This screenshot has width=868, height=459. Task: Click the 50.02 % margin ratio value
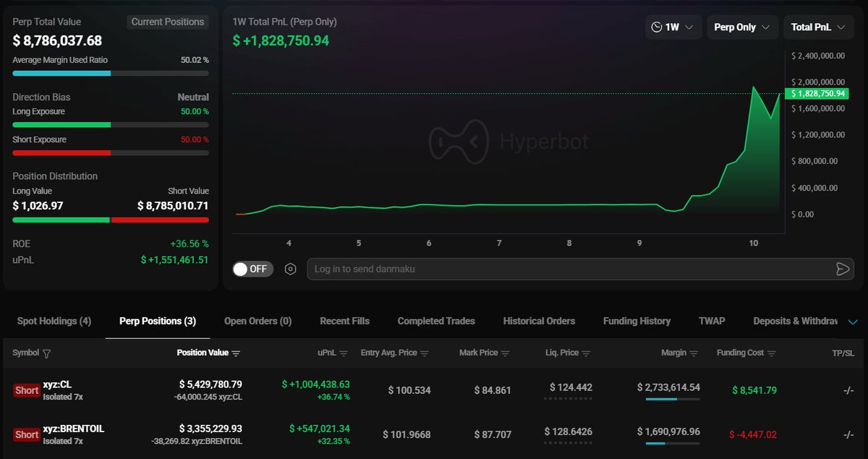195,60
